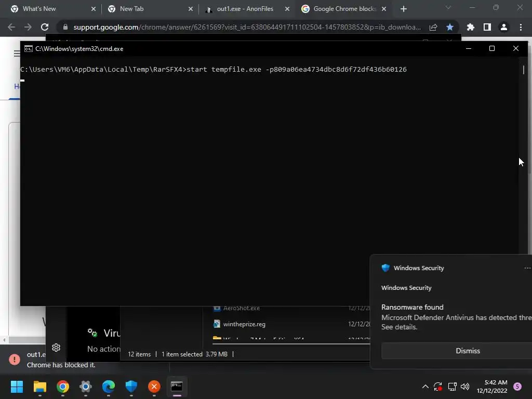532x399 pixels.
Task: Open Windows Security settings gear
Action: tap(56, 348)
